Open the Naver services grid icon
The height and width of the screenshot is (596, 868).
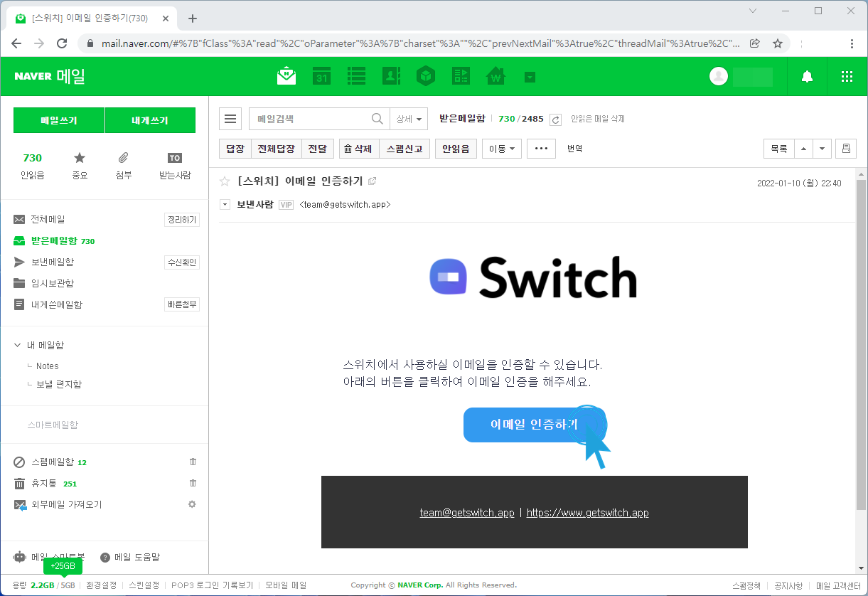click(x=847, y=76)
